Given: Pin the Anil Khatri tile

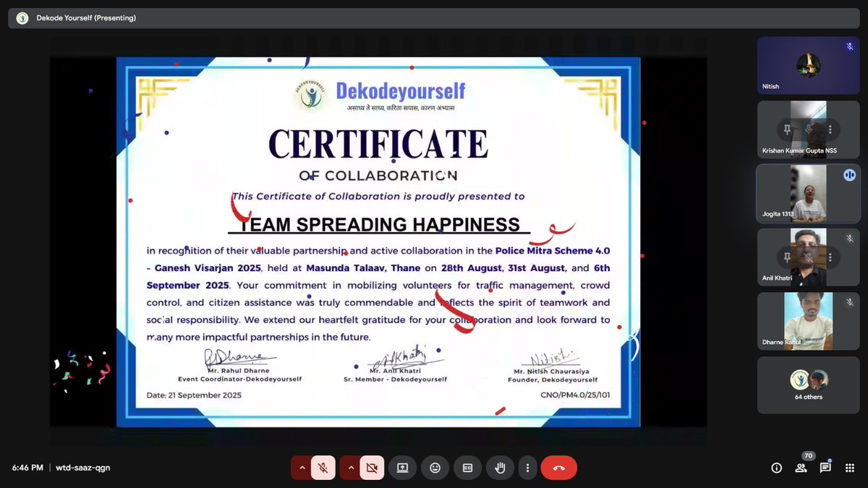Looking at the screenshot, I should coord(787,257).
